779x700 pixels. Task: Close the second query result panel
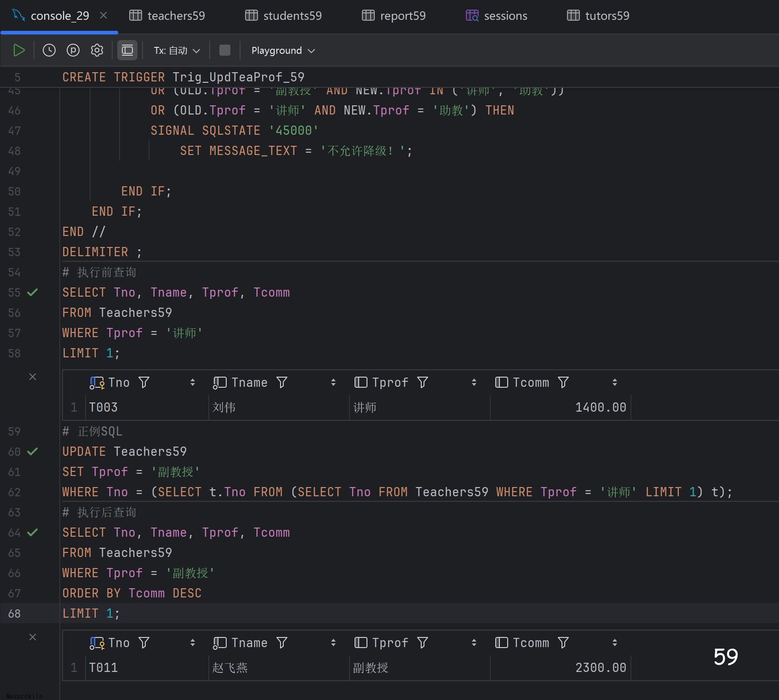point(33,637)
